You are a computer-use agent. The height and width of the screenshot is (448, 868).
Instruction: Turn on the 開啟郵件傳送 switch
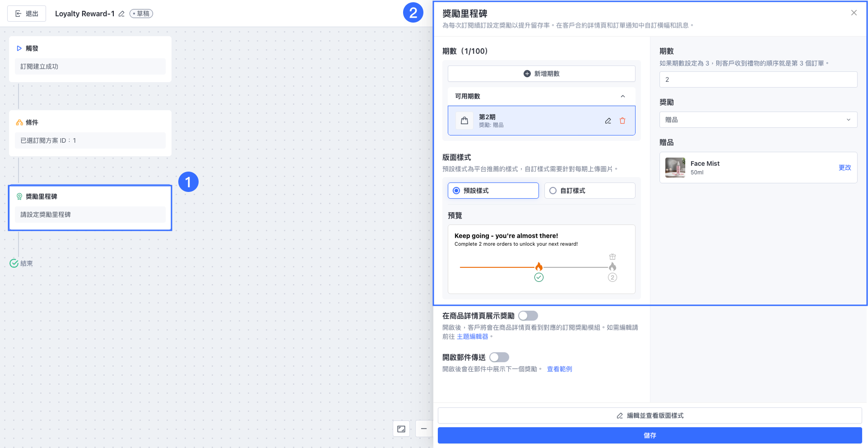pos(499,357)
